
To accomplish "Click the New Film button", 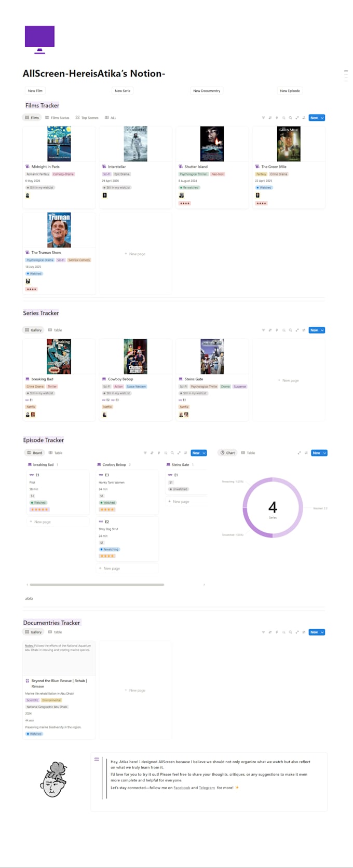I will (x=35, y=91).
